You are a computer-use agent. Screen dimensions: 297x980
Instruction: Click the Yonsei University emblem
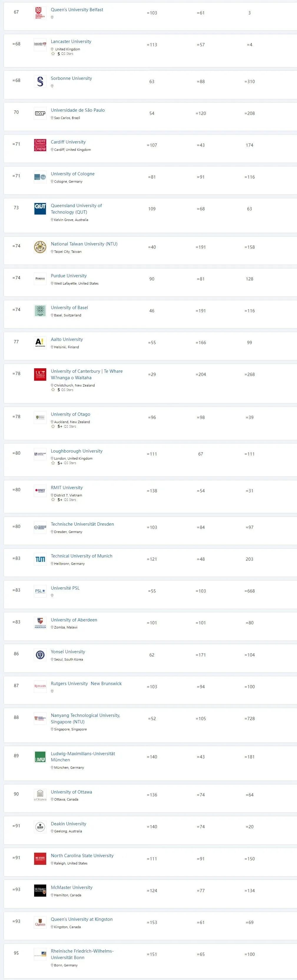click(40, 655)
